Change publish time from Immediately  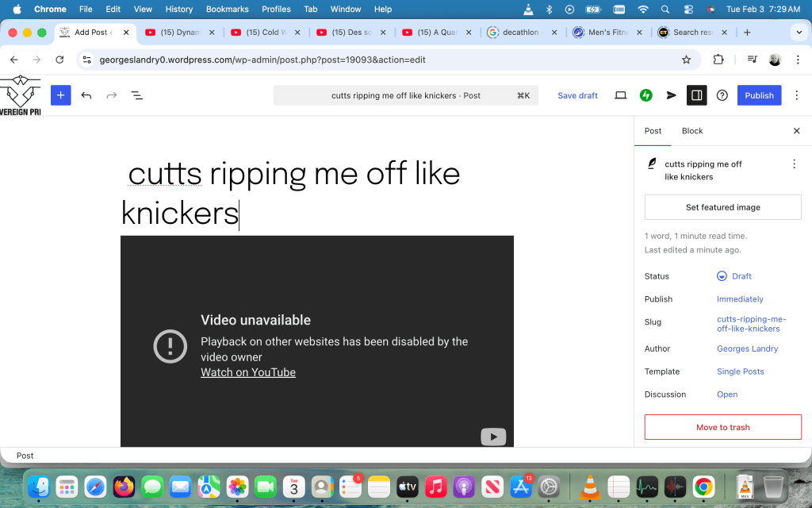tap(740, 299)
